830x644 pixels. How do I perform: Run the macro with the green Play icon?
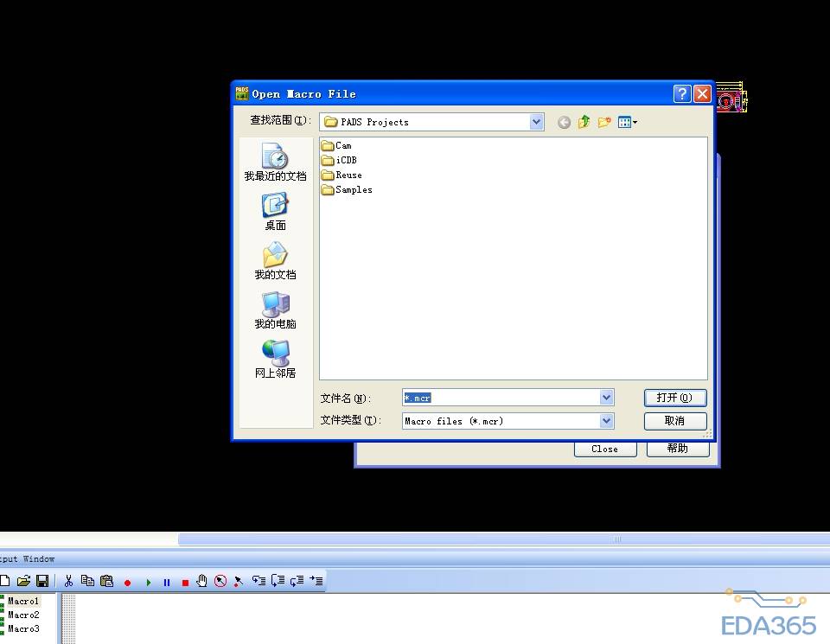pos(148,583)
